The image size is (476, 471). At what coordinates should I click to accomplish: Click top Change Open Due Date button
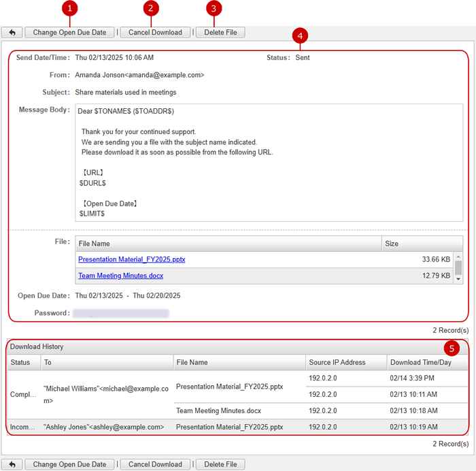pos(69,33)
